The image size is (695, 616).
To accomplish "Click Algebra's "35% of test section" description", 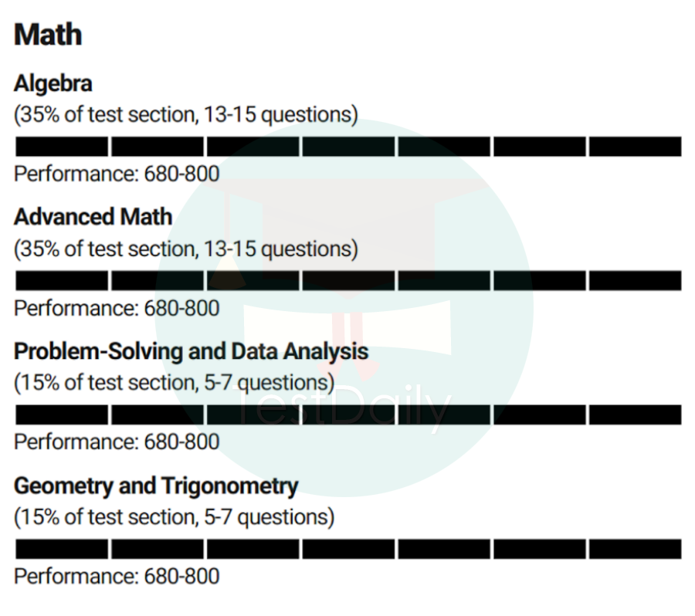I will point(185,115).
